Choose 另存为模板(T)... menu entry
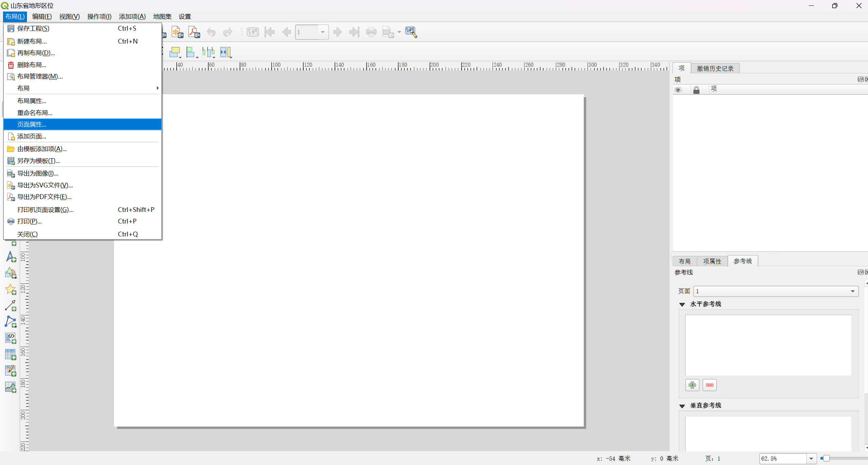 pyautogui.click(x=82, y=161)
